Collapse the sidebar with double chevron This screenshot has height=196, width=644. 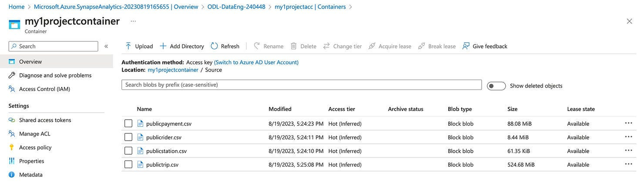pyautogui.click(x=106, y=46)
